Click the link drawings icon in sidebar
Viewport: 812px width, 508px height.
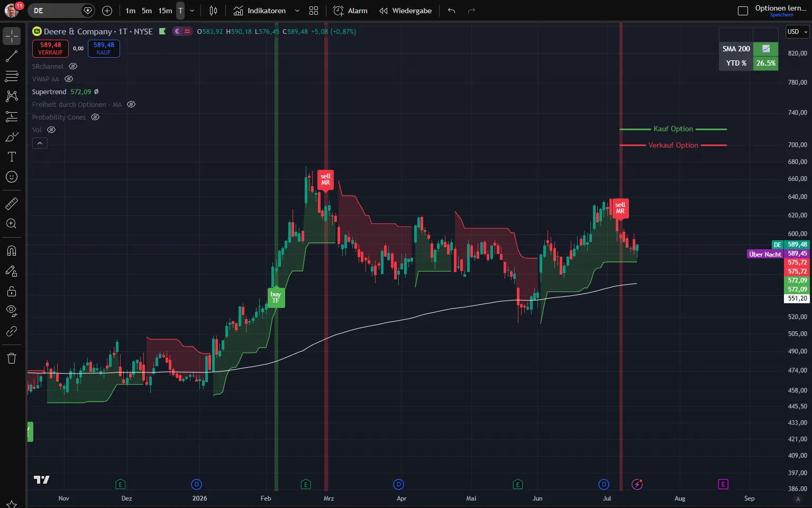point(12,331)
